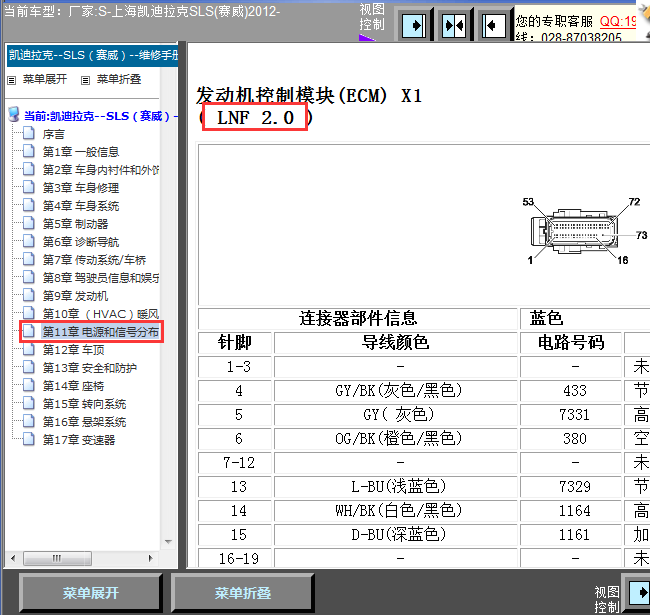Click wire color cell D-BU(深蓝色)

point(396,535)
